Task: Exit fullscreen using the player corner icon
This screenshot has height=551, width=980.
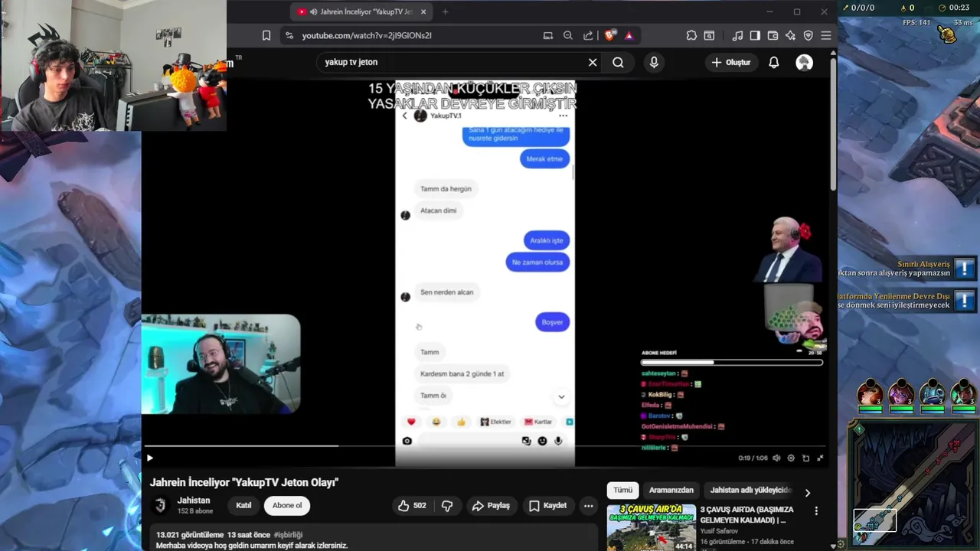Action: coord(820,458)
